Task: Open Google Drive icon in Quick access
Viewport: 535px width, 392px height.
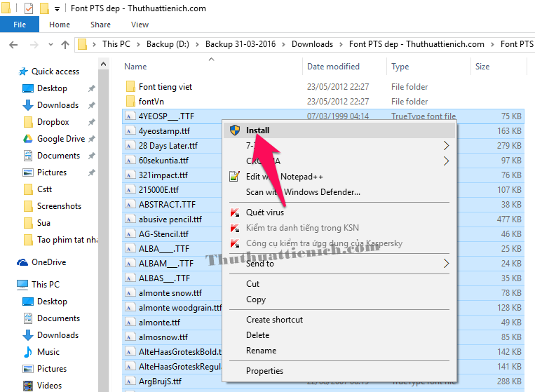Action: pyautogui.click(x=28, y=139)
